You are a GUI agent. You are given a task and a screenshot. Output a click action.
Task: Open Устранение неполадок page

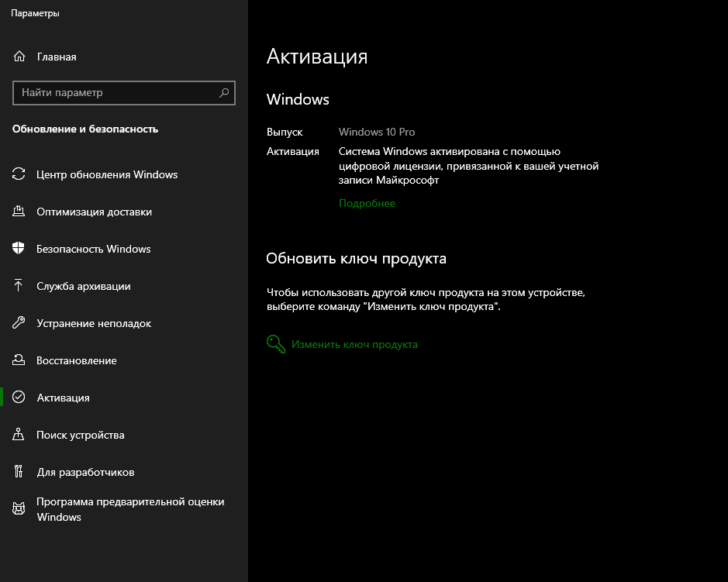(94, 323)
